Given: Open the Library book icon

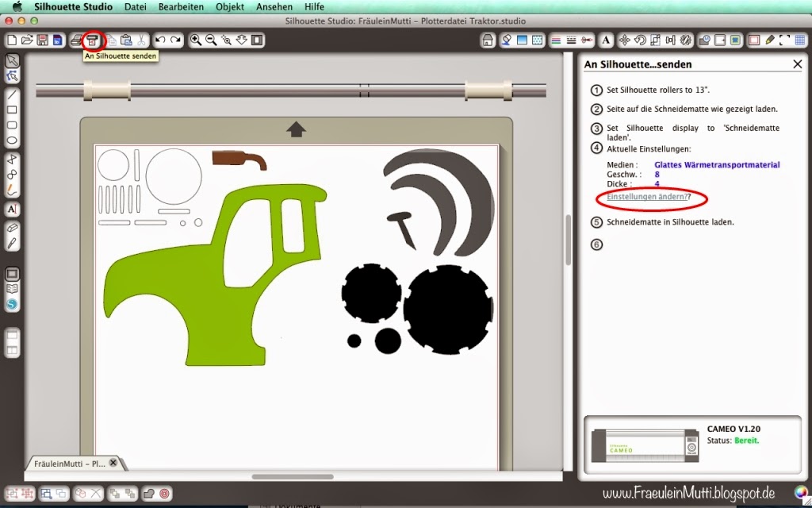Looking at the screenshot, I should coord(12,289).
